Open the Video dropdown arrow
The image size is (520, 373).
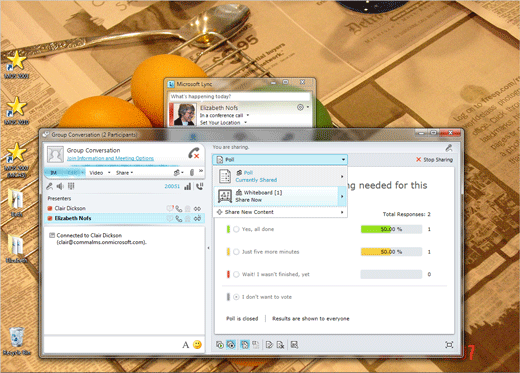pyautogui.click(x=109, y=173)
